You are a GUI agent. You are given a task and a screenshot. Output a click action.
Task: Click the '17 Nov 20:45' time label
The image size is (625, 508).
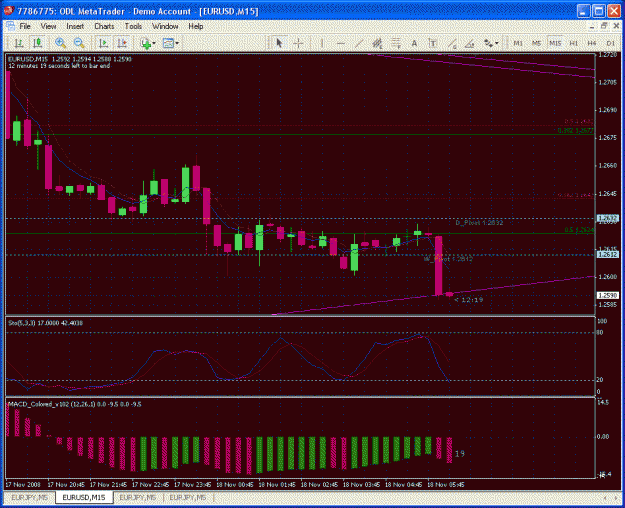[66, 485]
